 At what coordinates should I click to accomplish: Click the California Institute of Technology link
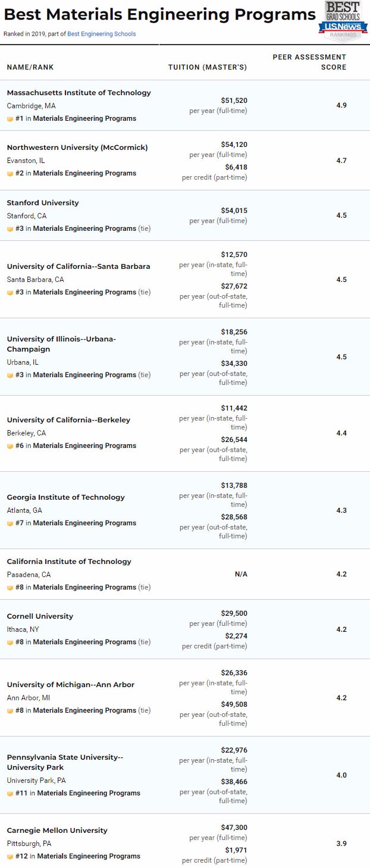69,562
